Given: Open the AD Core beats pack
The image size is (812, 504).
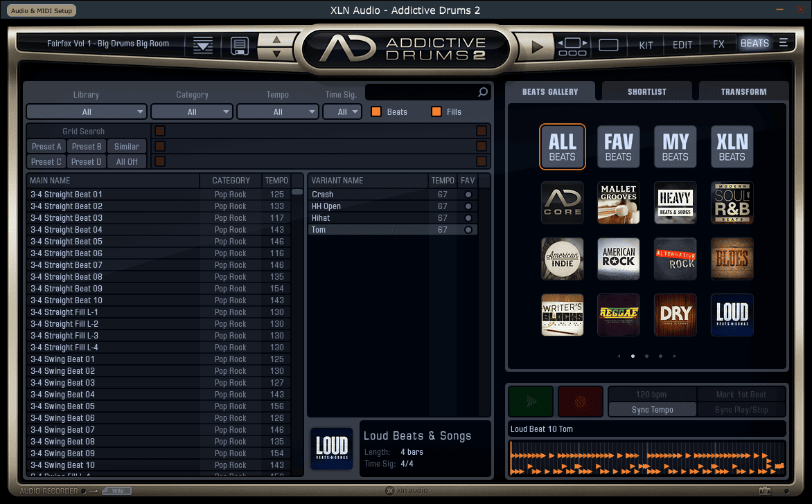Looking at the screenshot, I should pyautogui.click(x=563, y=202).
